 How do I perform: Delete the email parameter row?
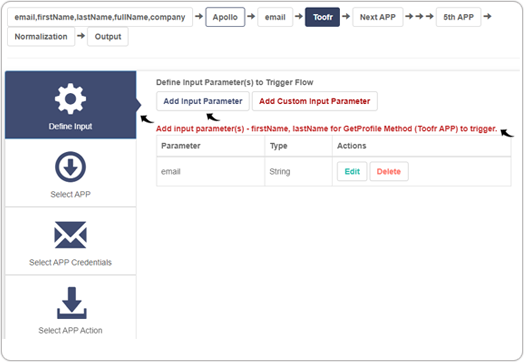389,171
